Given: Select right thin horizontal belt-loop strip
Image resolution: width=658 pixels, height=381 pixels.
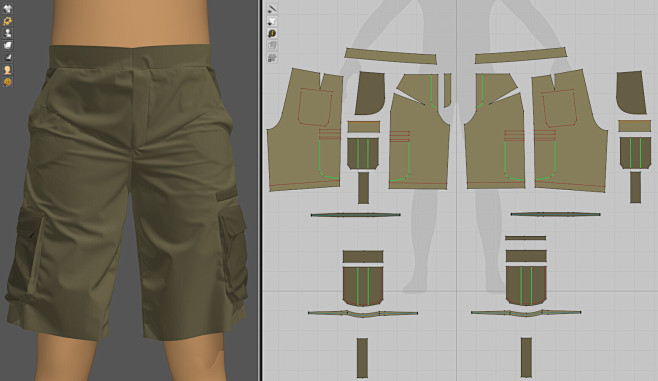Looking at the screenshot, I should [555, 214].
